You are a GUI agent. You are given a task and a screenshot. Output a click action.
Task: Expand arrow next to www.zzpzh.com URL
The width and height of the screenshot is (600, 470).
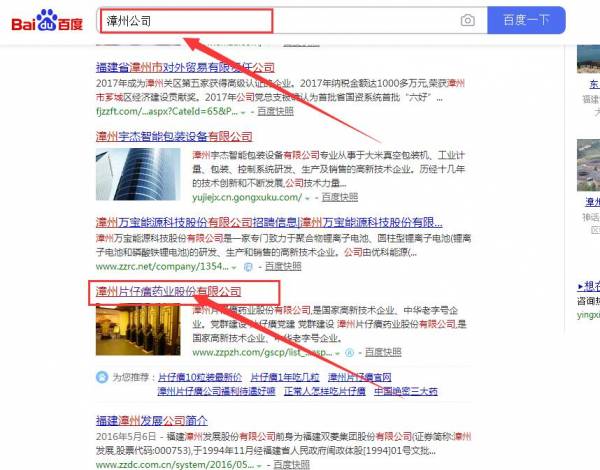pos(337,353)
